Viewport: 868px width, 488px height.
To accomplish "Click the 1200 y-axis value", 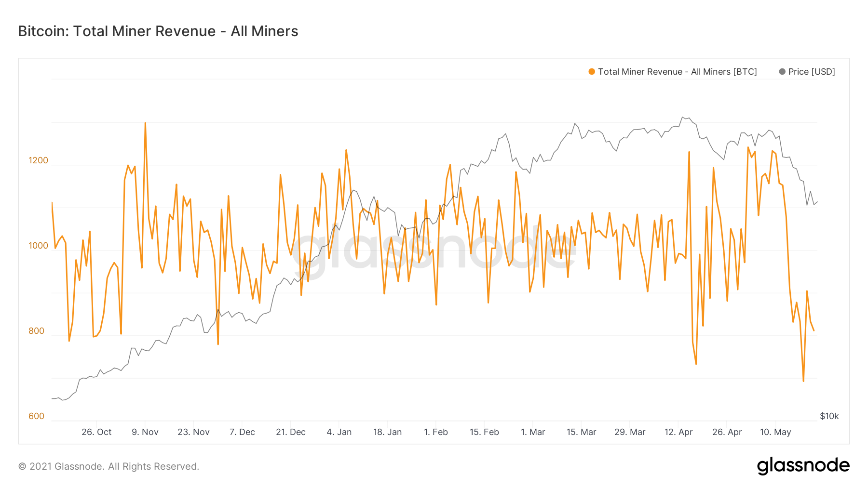I will (39, 160).
